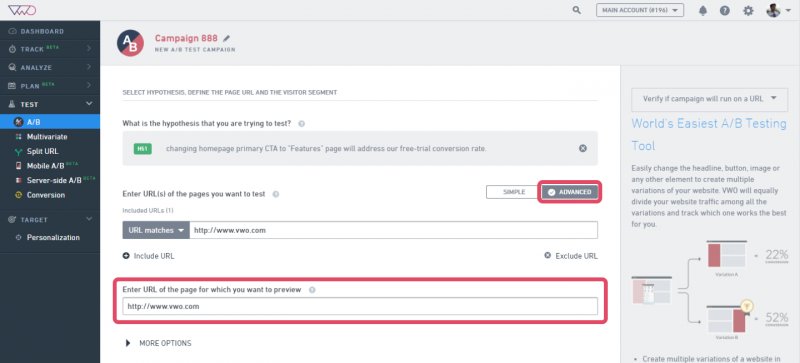The image size is (800, 363).
Task: Click the Included URLs (1) label
Action: (x=148, y=210)
